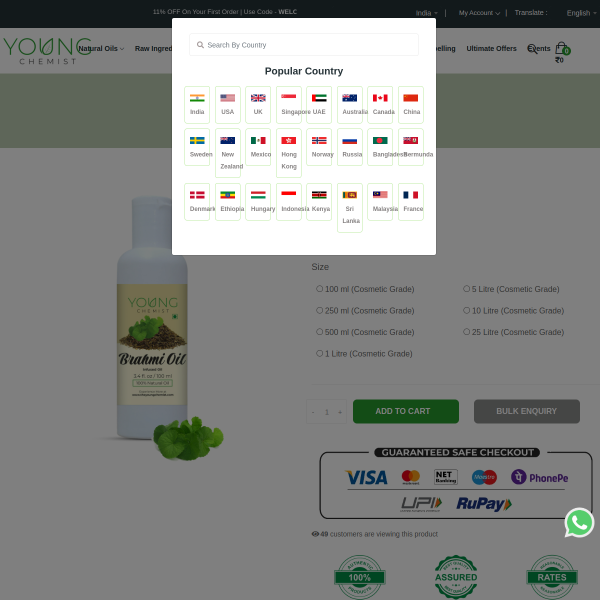Open WhatsApp chat bubble

579,522
